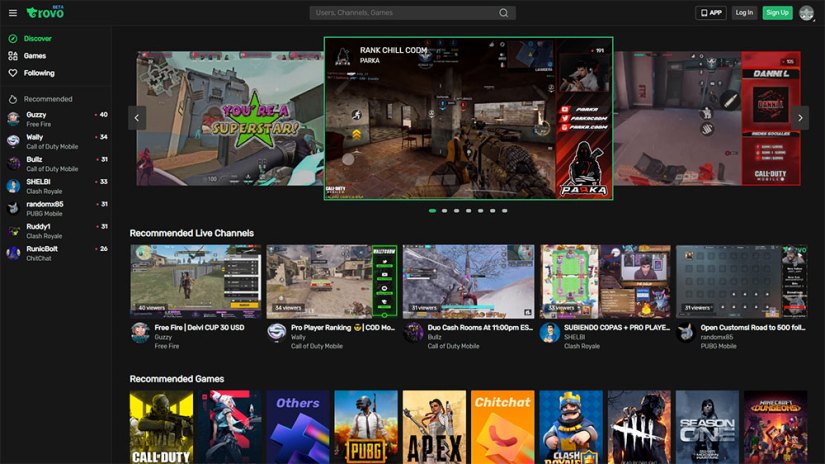Click the Discover compass icon
This screenshot has height=464, width=825.
tap(13, 39)
